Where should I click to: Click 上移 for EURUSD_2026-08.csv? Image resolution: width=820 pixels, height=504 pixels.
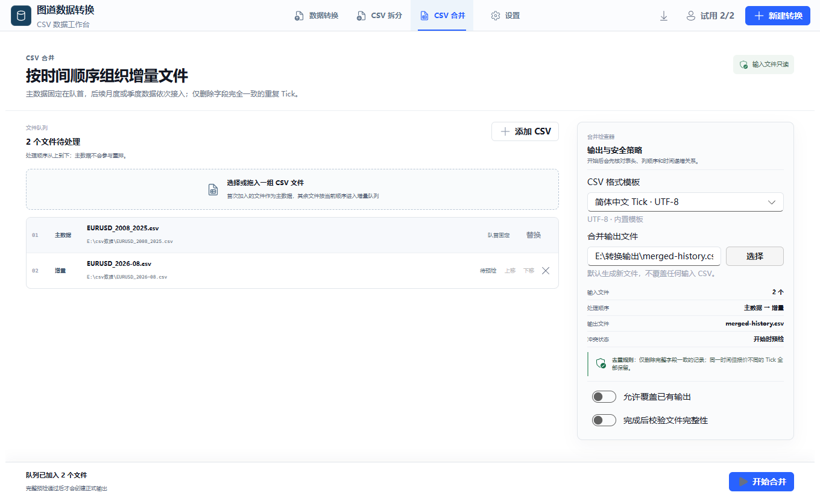tap(510, 271)
